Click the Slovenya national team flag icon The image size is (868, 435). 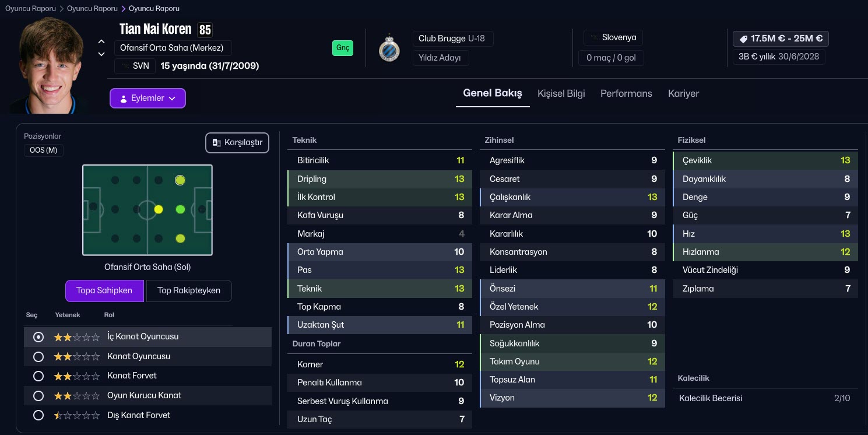(x=593, y=38)
